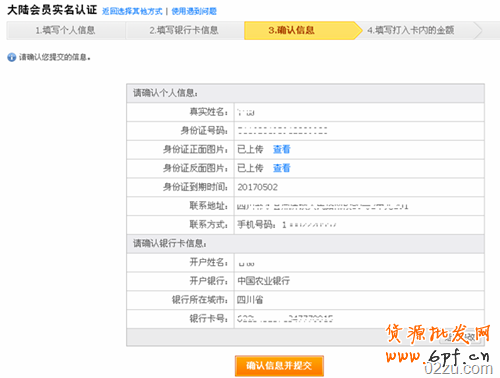Viewport: 500px width, 378px height.
Task: Click the expiry value 20170502
Action: coord(257,187)
